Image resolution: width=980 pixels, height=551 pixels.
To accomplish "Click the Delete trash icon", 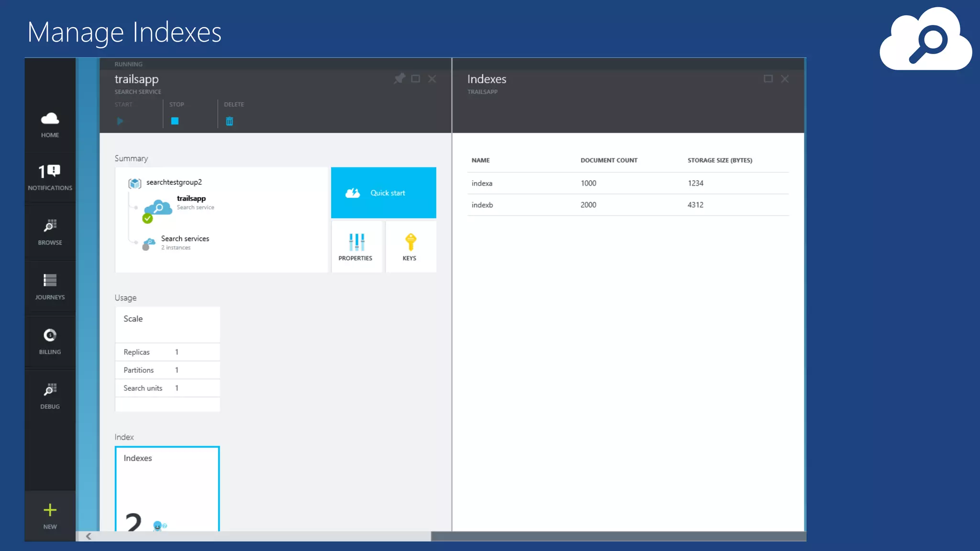I will coord(229,121).
